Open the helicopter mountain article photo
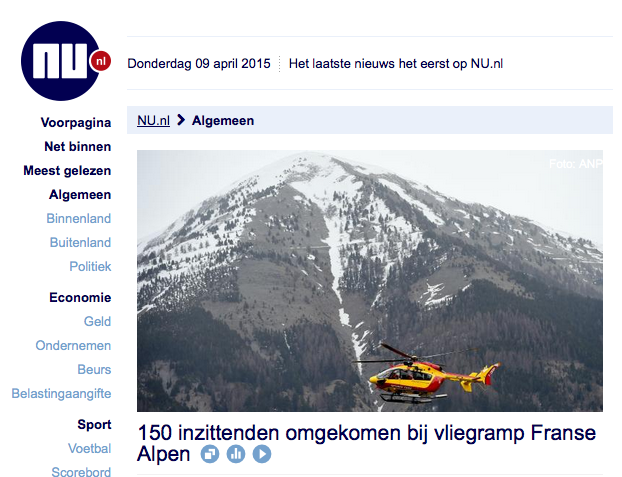The height and width of the screenshot is (477, 622). click(x=370, y=281)
